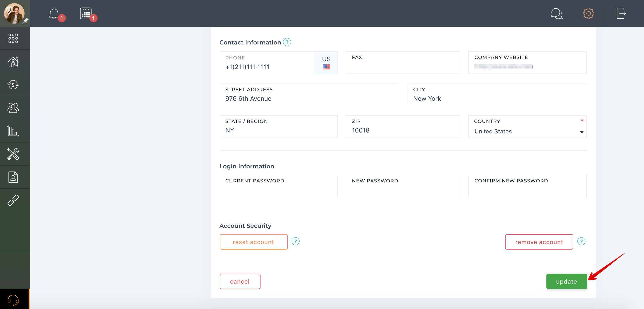The image size is (644, 309).
Task: Click the Company Website field
Action: [x=528, y=63]
